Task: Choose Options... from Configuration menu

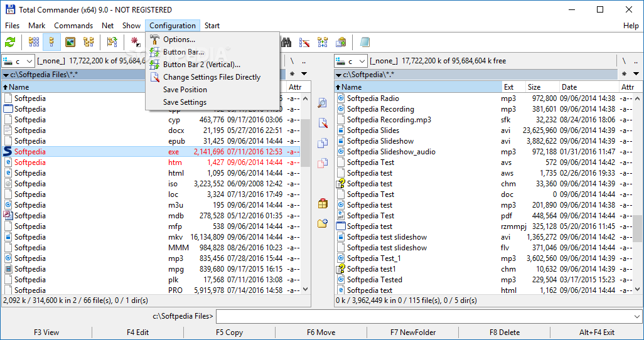Action: point(212,40)
